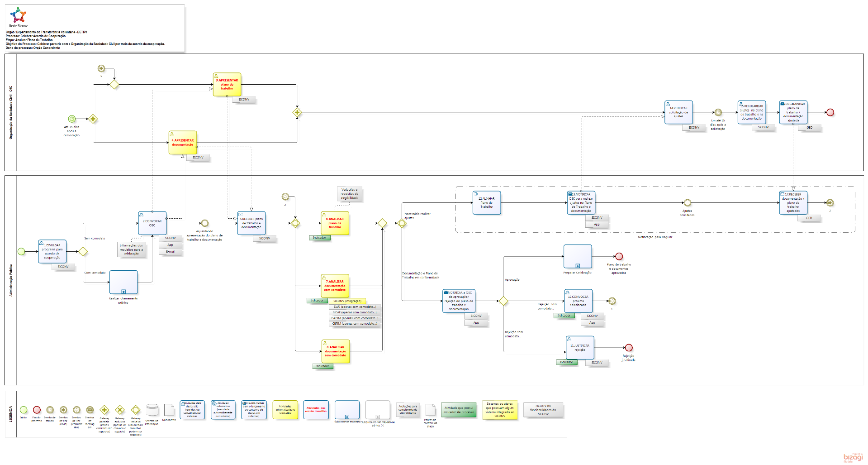The width and height of the screenshot is (868, 465).
Task: Click the SICONV (Integração) tag
Action: pyautogui.click(x=347, y=301)
